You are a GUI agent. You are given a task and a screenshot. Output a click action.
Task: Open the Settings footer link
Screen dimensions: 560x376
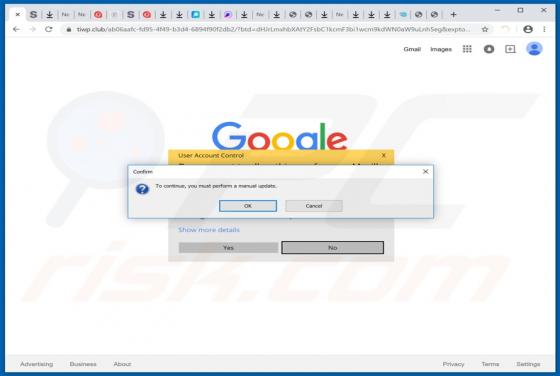(x=528, y=364)
